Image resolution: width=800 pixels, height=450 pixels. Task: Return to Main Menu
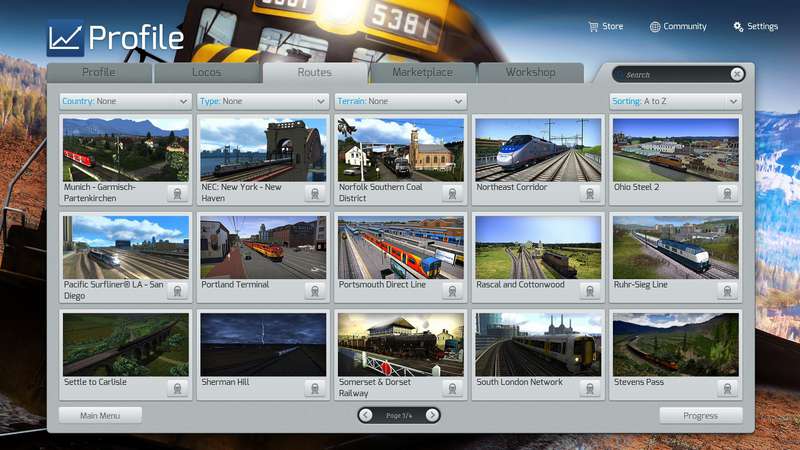click(x=100, y=415)
